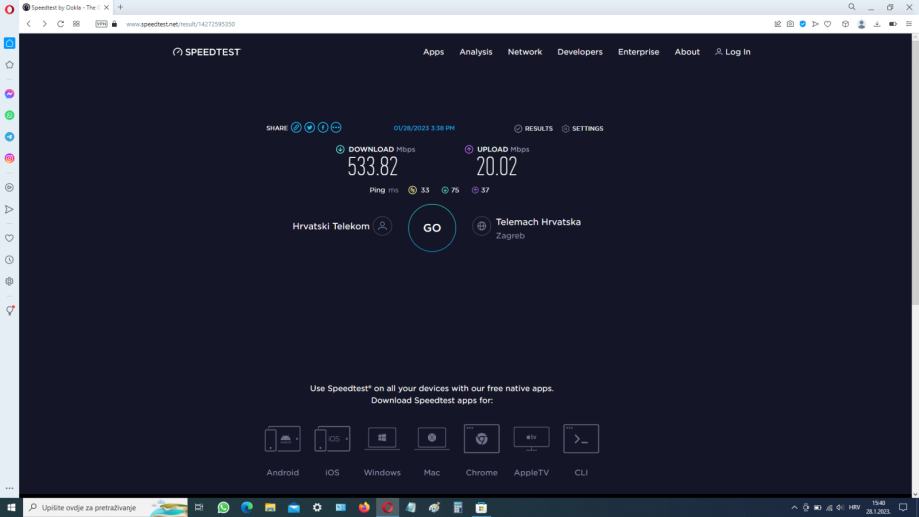Viewport: 919px width, 517px height.
Task: Open Microsoft Edge from taskbar
Action: [247, 508]
